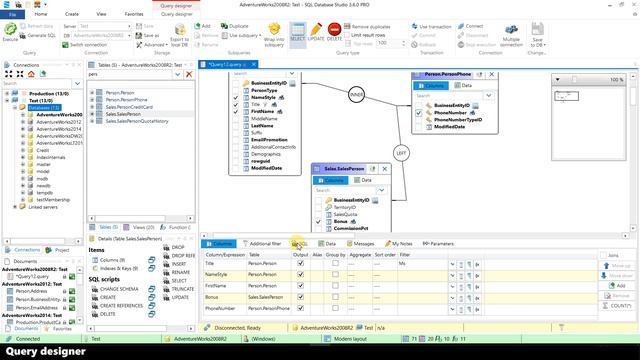Expand the AdventureWorks2012 database node
This screenshot has width=640, height=360.
(x=23, y=122)
